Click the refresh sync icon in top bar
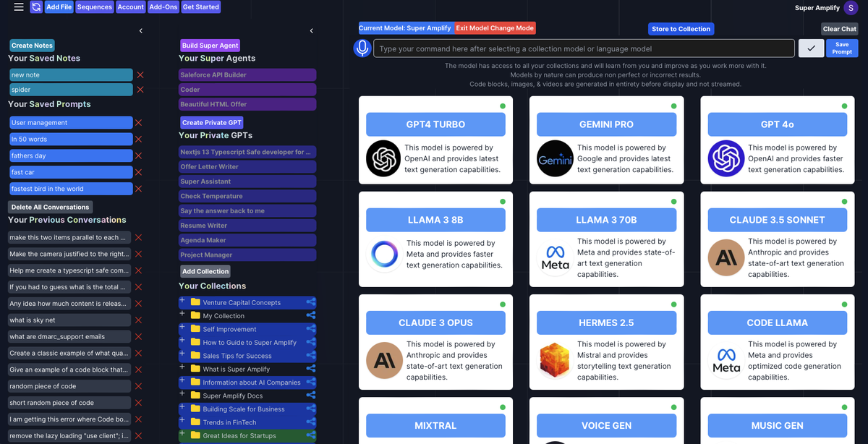The image size is (868, 444). (x=35, y=7)
